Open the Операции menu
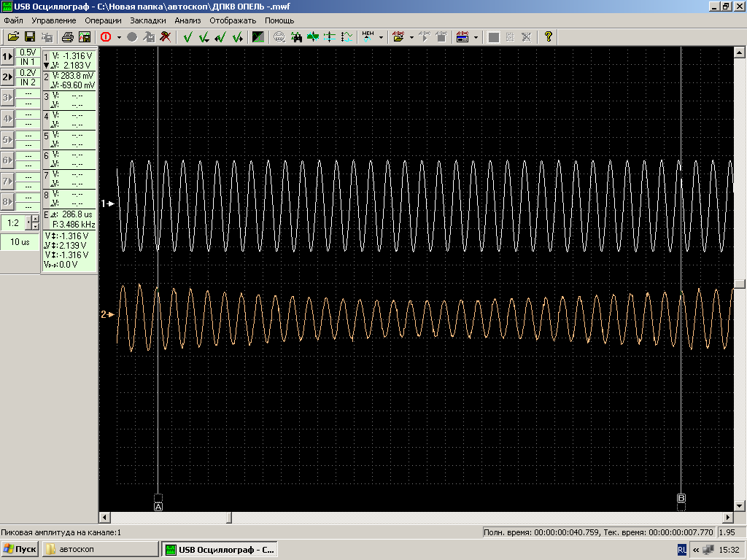The image size is (747, 560). pos(103,20)
